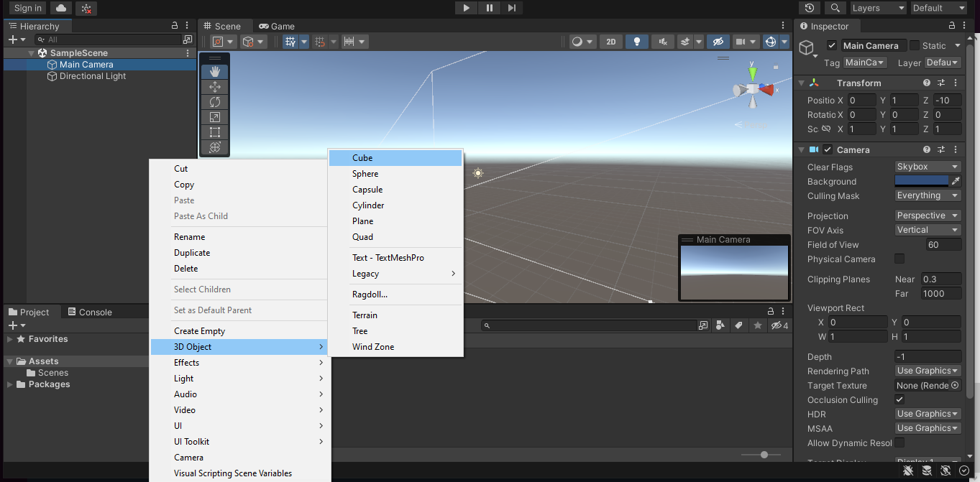The width and height of the screenshot is (980, 482).
Task: Select the Scale tool in scene toolbar
Action: pos(214,117)
